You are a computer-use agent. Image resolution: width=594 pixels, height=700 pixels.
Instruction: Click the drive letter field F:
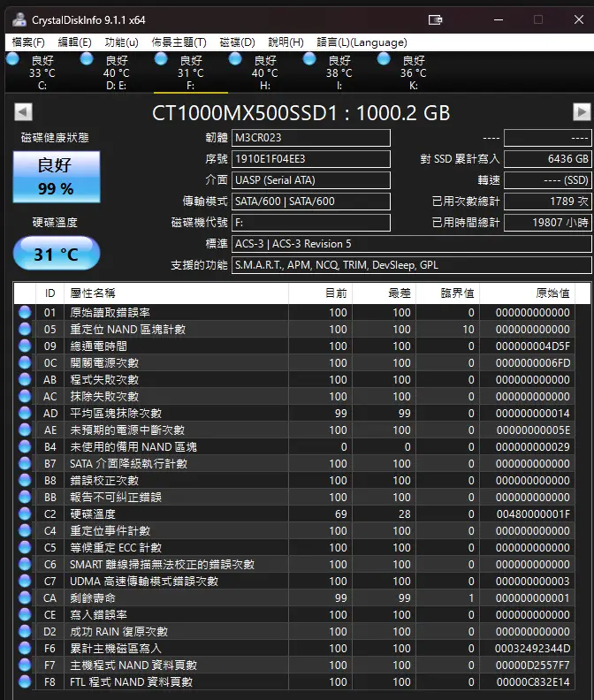[x=311, y=223]
